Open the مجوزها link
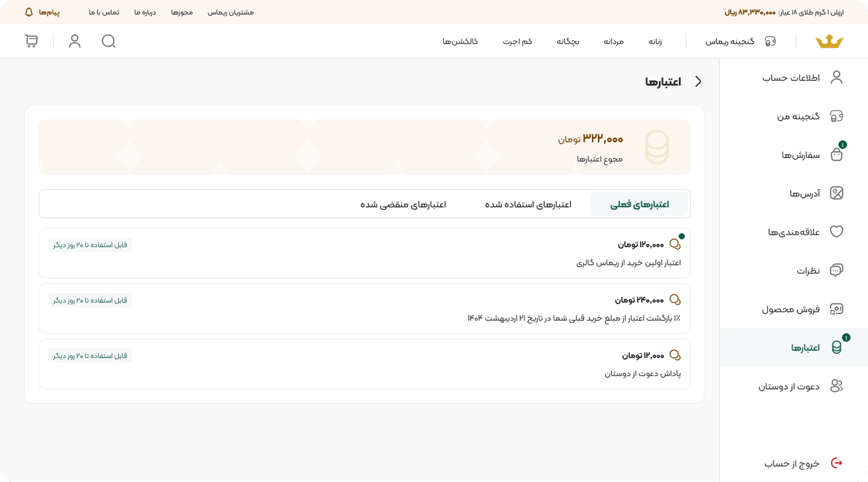Image resolution: width=868 pixels, height=482 pixels. 182,12
